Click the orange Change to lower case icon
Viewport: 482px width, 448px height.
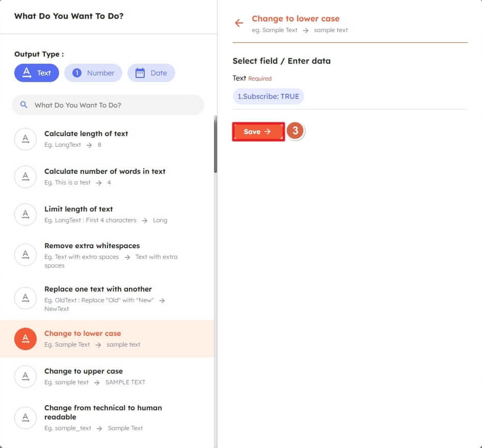(x=25, y=338)
